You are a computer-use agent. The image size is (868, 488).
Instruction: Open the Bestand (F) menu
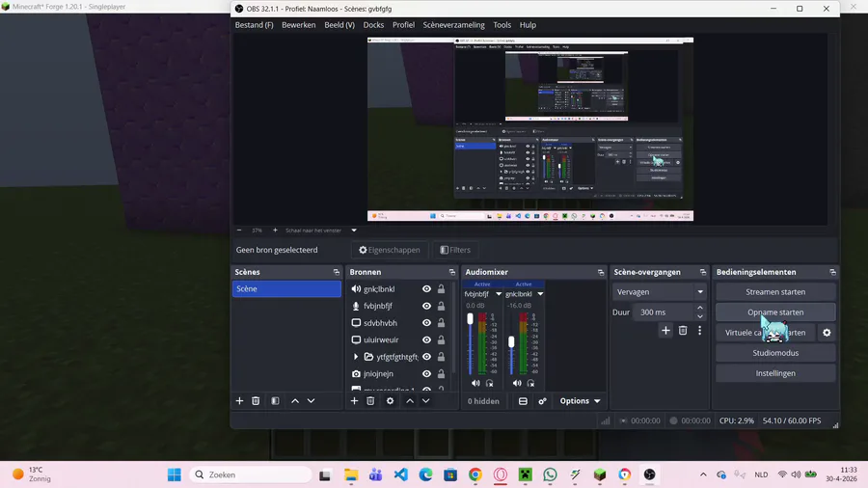pyautogui.click(x=254, y=25)
